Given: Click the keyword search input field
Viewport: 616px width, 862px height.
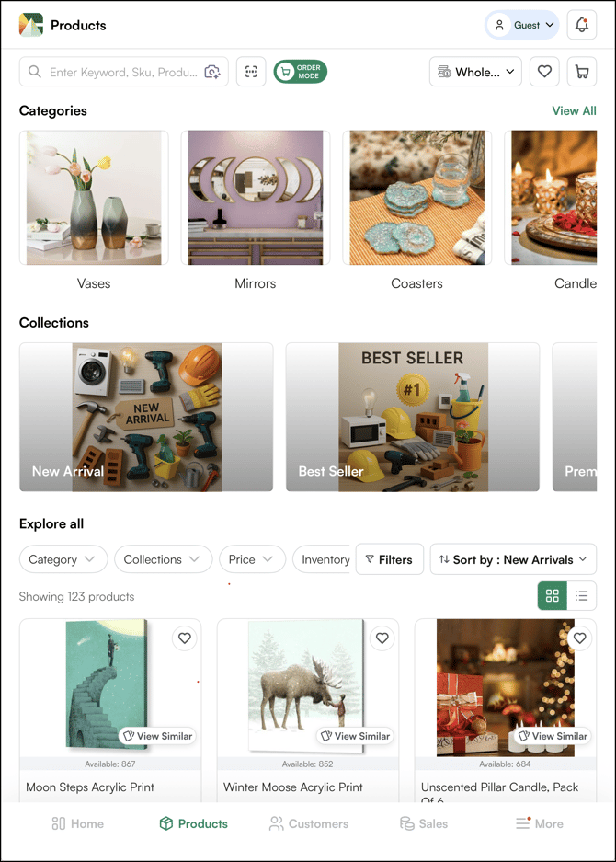Looking at the screenshot, I should point(123,72).
